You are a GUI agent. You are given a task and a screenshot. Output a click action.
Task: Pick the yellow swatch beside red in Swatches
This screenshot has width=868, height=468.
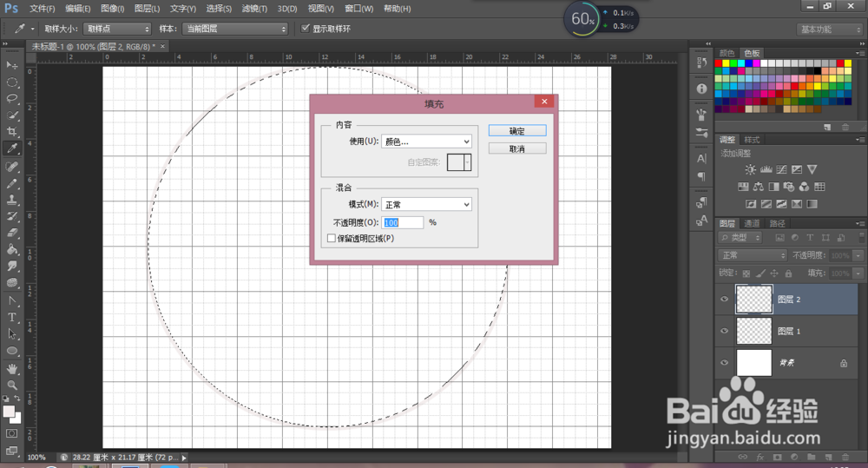726,63
